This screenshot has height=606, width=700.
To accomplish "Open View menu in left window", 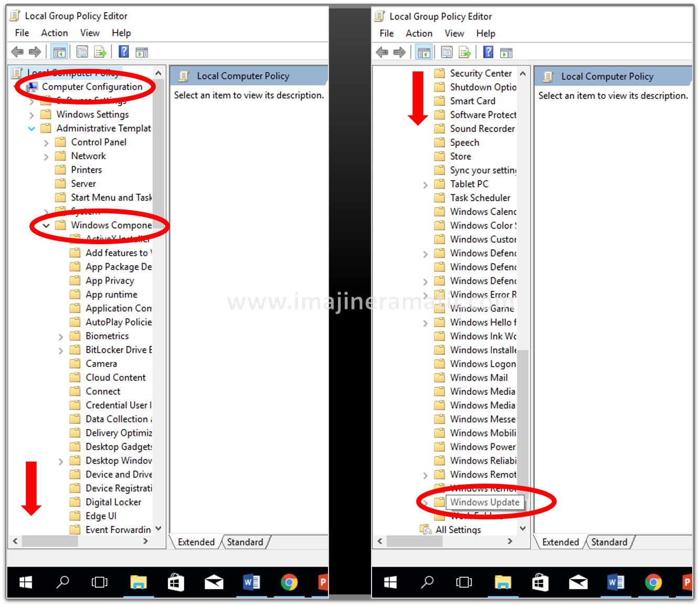I will click(90, 33).
